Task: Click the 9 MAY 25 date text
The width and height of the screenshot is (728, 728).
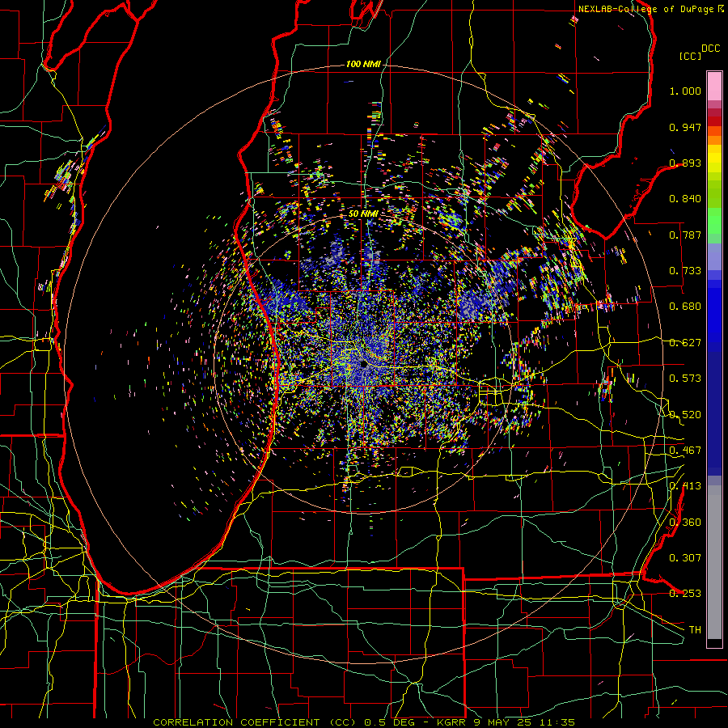Action: click(x=502, y=722)
